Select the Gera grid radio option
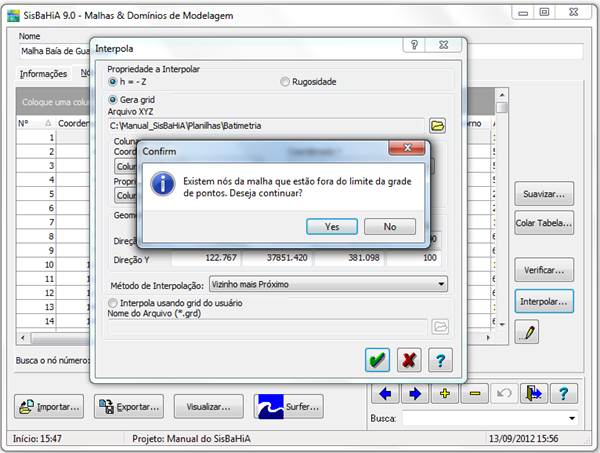This screenshot has height=453, width=600. 112,100
